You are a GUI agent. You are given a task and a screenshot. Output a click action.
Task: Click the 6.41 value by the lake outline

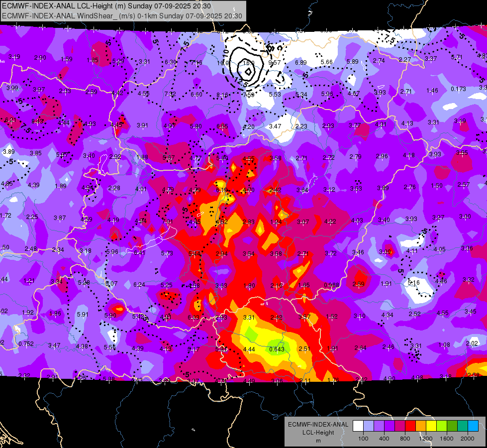pyautogui.click(x=139, y=253)
